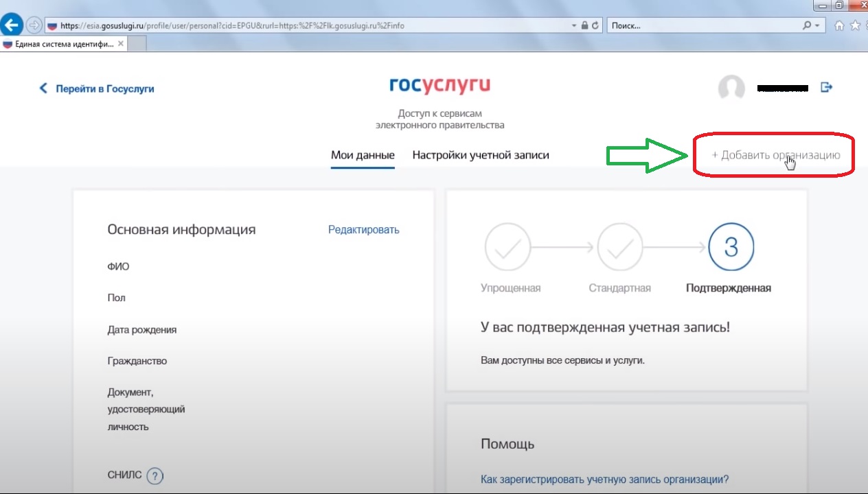This screenshot has width=868, height=494.
Task: Click the Дата рождения label
Action: pyautogui.click(x=142, y=329)
